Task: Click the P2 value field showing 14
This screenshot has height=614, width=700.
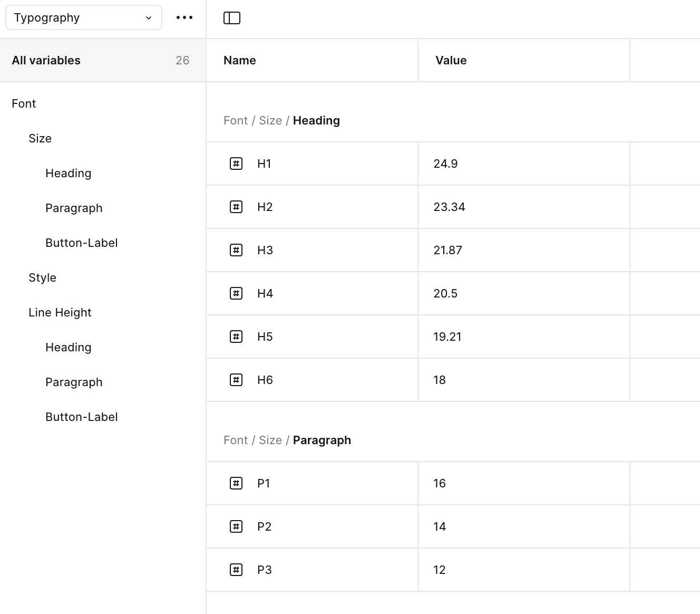Action: point(440,526)
